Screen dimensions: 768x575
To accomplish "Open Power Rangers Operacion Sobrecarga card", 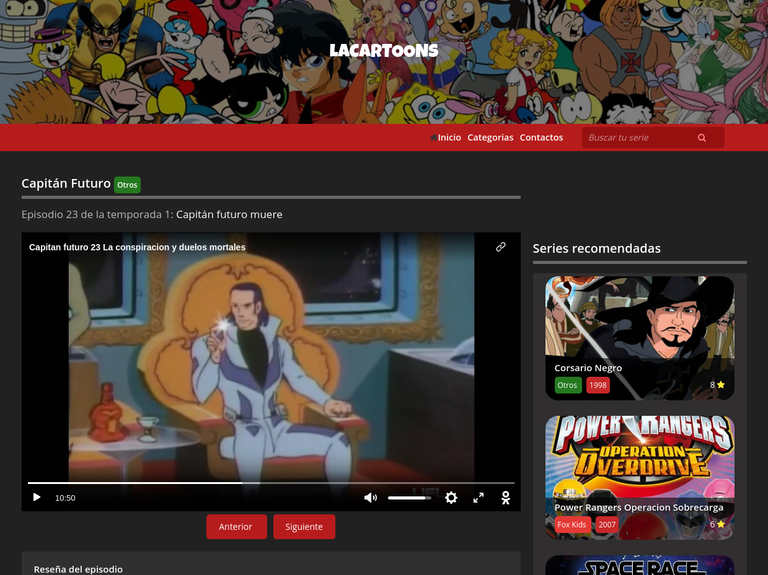I will point(640,478).
